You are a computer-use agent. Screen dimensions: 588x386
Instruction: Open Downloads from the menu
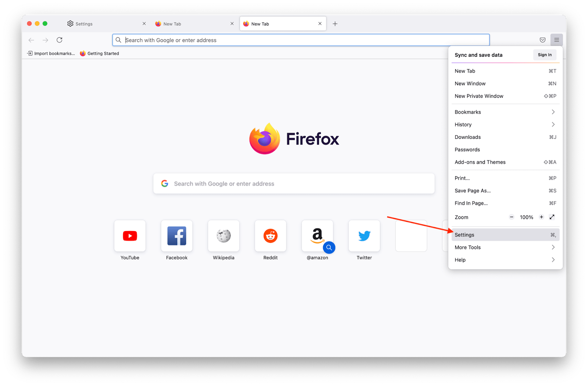(x=505, y=137)
